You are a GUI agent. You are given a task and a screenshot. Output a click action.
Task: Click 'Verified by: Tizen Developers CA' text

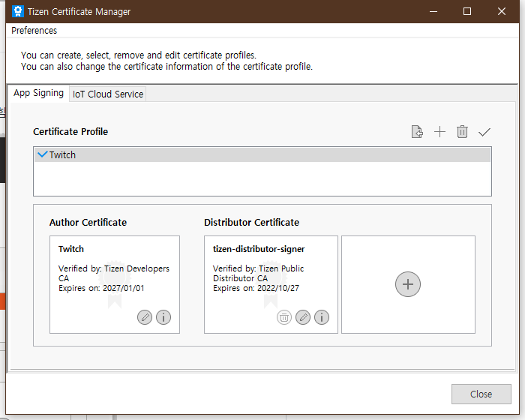[114, 273]
